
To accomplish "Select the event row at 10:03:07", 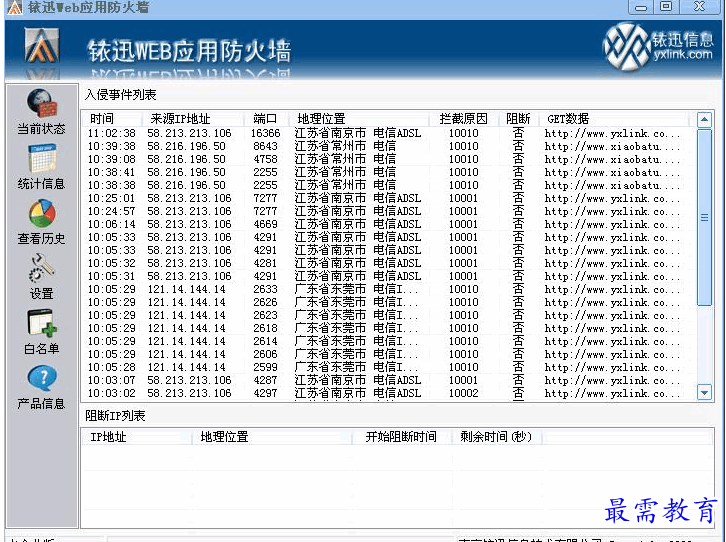I will [384, 380].
